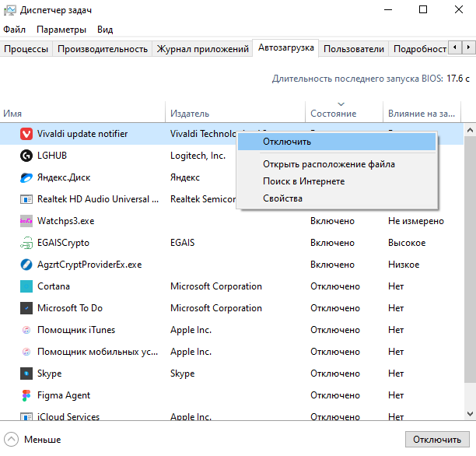Click the Realtek HD Audio Universal icon
The image size is (476, 456).
(x=26, y=199)
